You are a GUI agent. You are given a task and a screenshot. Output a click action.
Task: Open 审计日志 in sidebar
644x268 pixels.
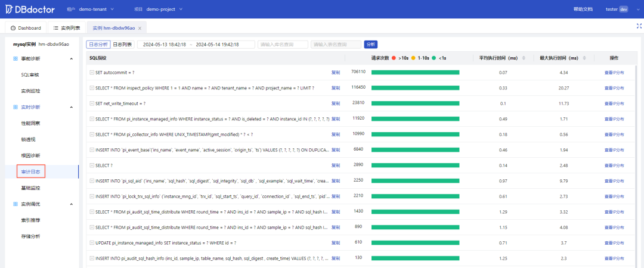click(x=30, y=172)
